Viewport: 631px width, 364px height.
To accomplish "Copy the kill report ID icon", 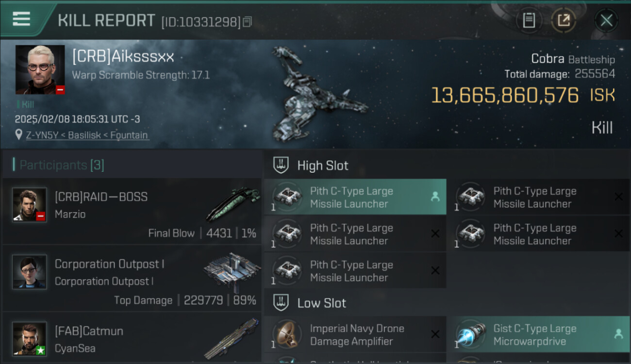I will click(x=247, y=22).
